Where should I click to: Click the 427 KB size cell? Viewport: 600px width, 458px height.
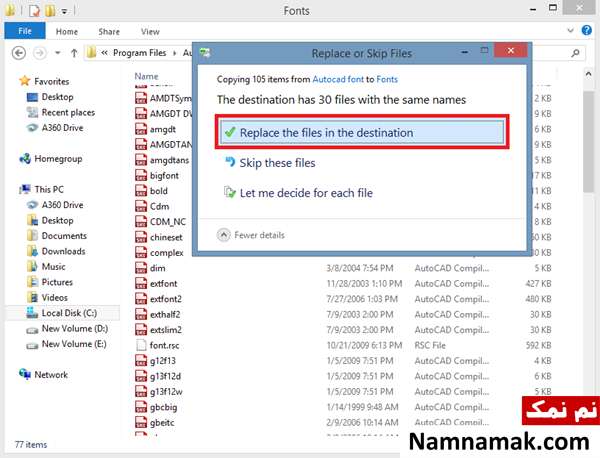pos(538,284)
